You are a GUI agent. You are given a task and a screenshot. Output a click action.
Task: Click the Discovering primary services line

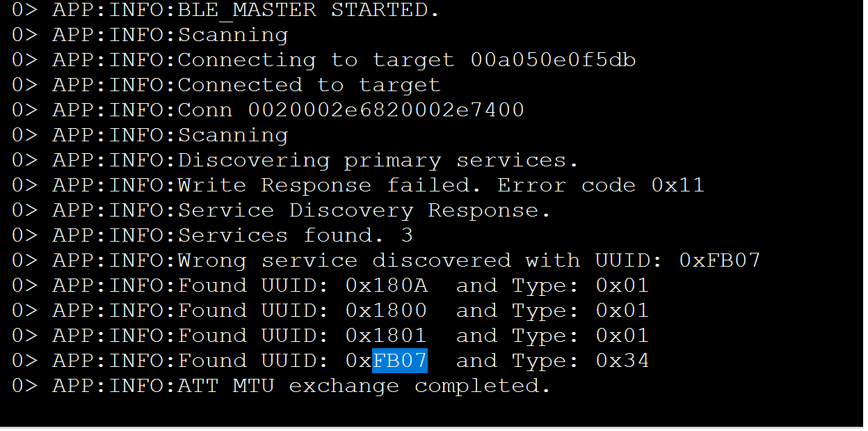[x=295, y=160]
